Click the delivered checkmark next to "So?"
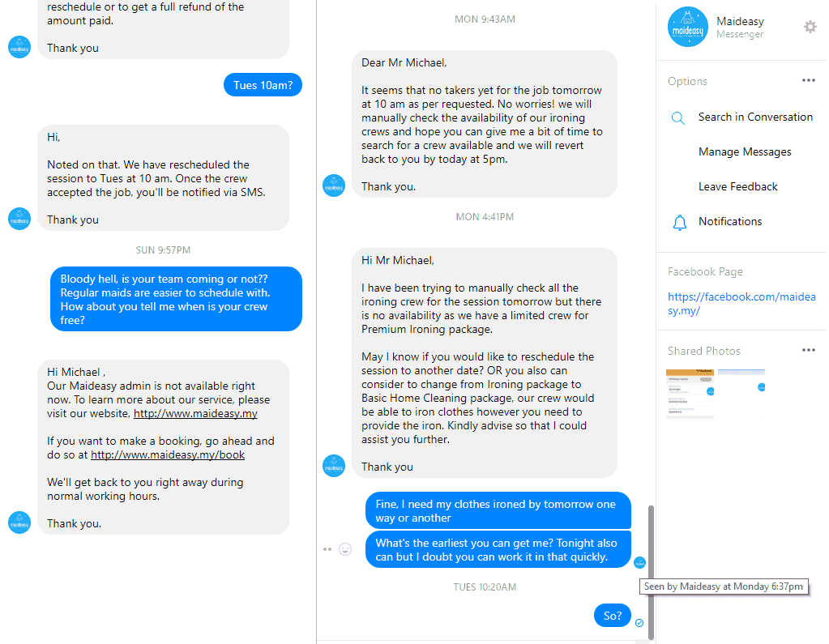The width and height of the screenshot is (829, 644). (639, 623)
